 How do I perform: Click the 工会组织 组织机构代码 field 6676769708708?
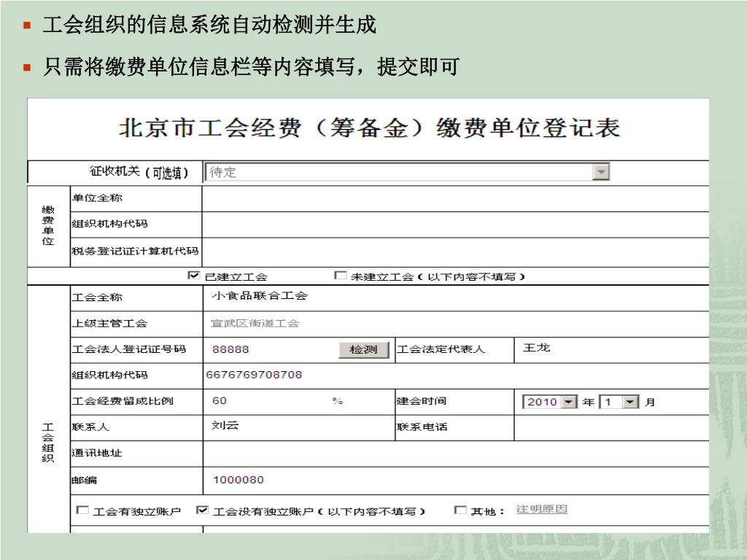point(456,376)
